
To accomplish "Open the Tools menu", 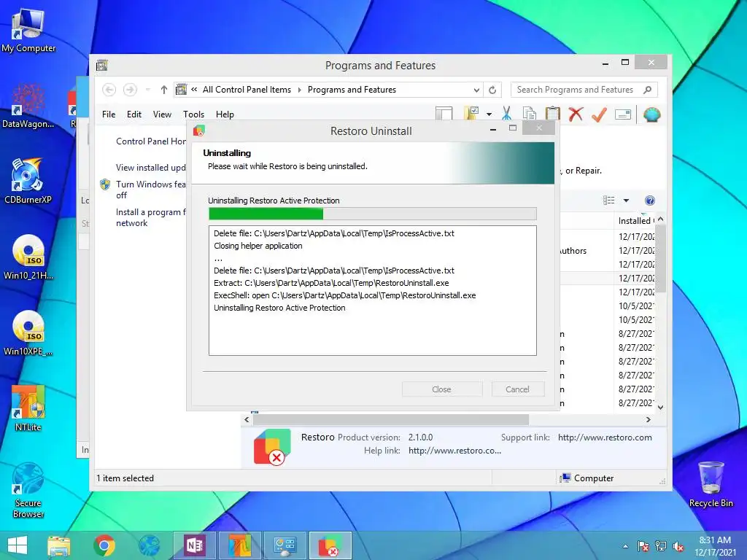I will (x=193, y=114).
